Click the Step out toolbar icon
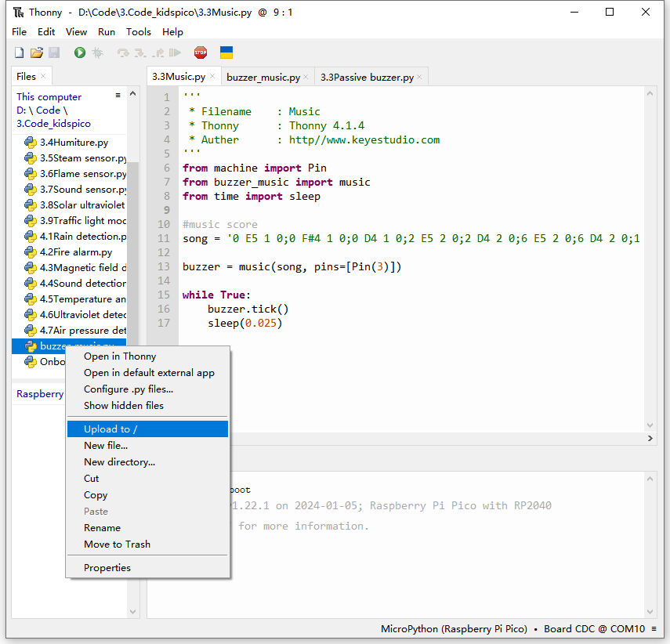The image size is (670, 644). point(158,52)
